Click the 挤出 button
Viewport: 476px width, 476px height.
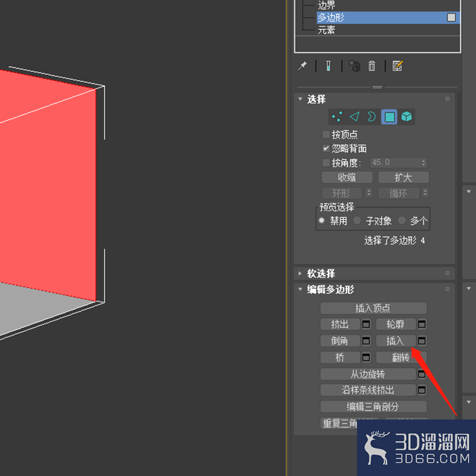[340, 324]
